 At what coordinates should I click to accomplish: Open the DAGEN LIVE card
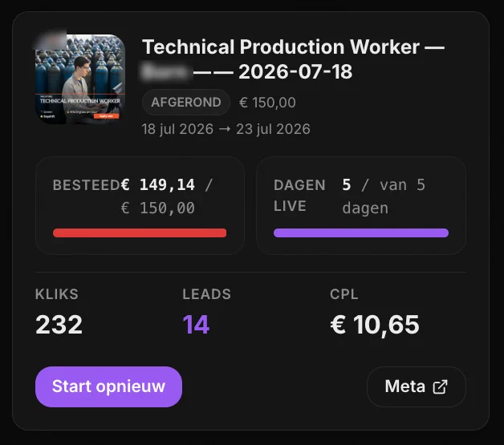point(361,205)
